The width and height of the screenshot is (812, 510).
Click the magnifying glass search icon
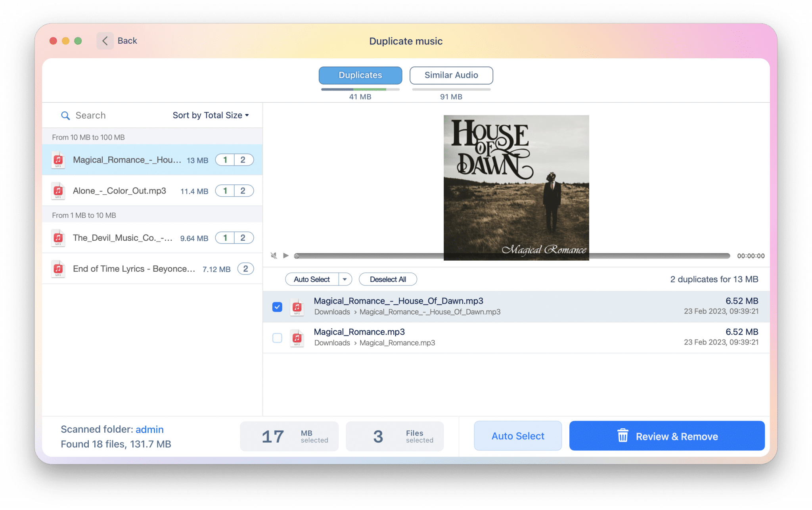pyautogui.click(x=66, y=115)
